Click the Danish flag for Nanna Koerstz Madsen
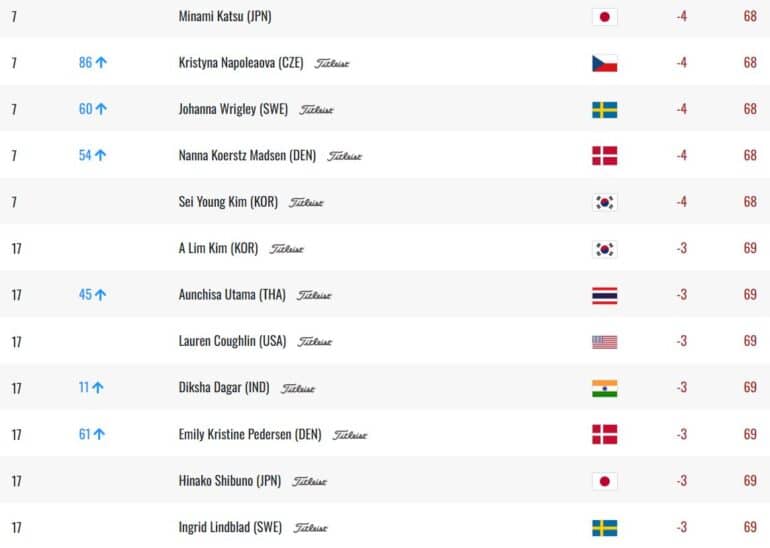The image size is (770, 548). [605, 156]
